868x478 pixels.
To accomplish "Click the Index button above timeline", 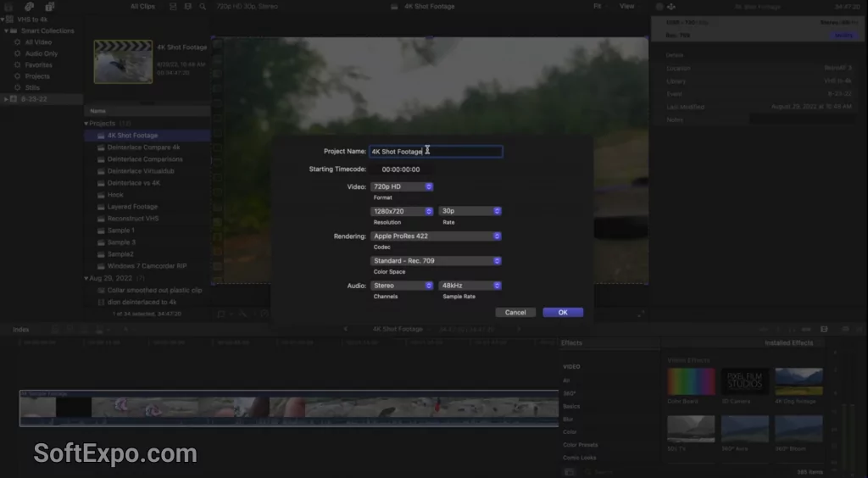I will (21, 330).
